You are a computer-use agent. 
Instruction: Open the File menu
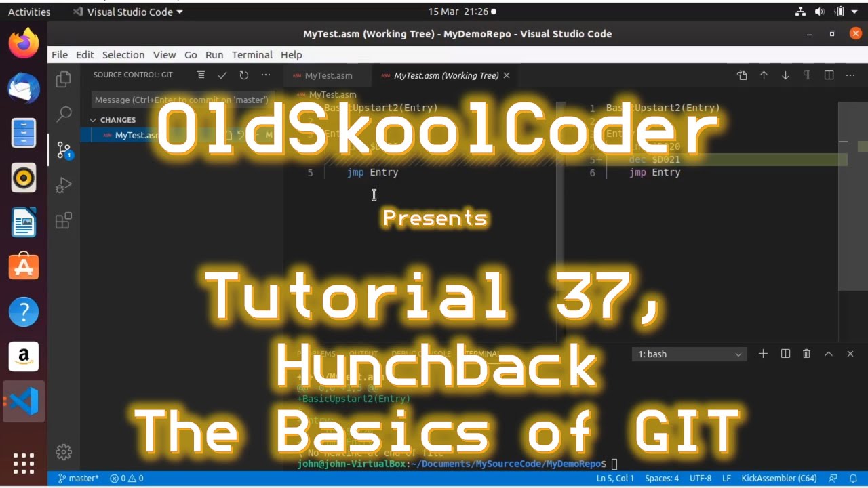(x=60, y=55)
